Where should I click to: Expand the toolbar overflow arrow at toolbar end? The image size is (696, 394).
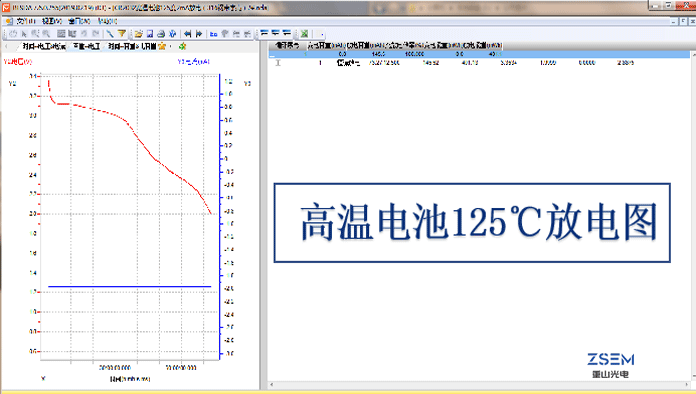coord(322,34)
